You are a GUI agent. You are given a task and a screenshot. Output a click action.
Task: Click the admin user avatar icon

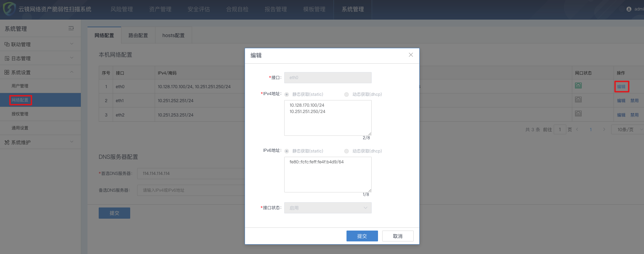pyautogui.click(x=629, y=9)
